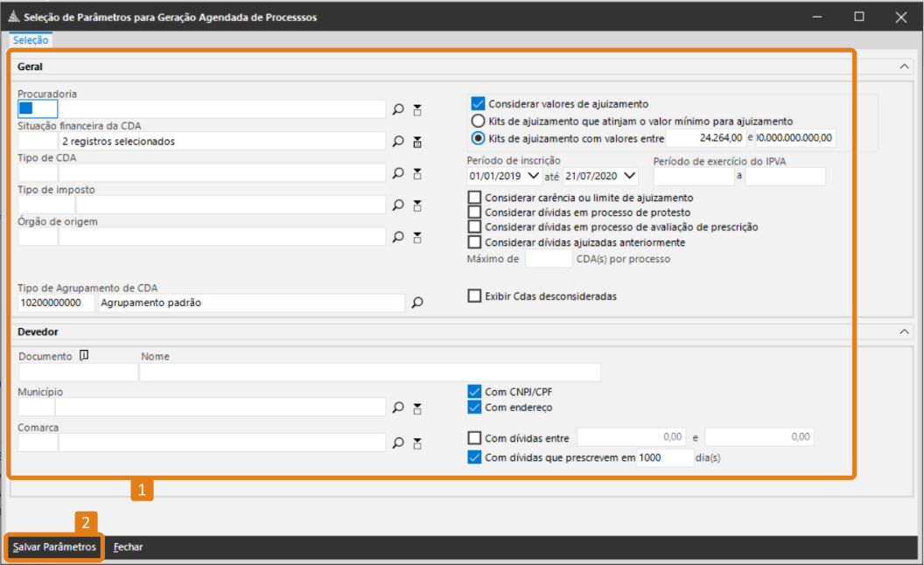This screenshot has width=924, height=565.
Task: Open Tipo de CDA multi-select list icon
Action: [x=417, y=173]
